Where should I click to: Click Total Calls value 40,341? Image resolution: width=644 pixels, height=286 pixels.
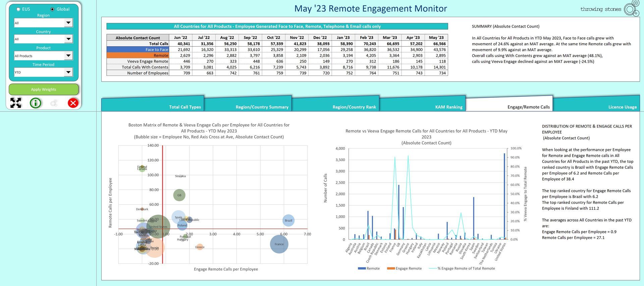(184, 44)
